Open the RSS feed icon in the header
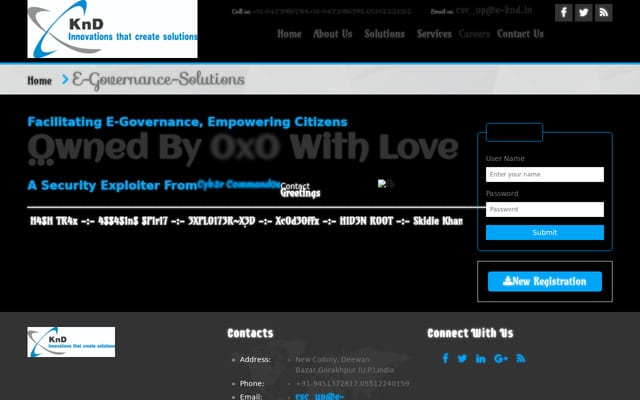The width and height of the screenshot is (640, 400). pyautogui.click(x=603, y=13)
